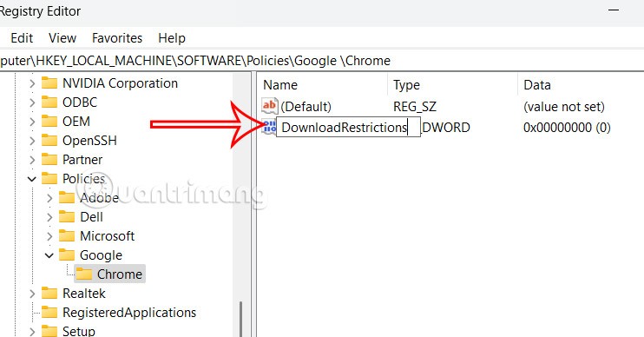Select the Microsoft tree item

(x=108, y=236)
